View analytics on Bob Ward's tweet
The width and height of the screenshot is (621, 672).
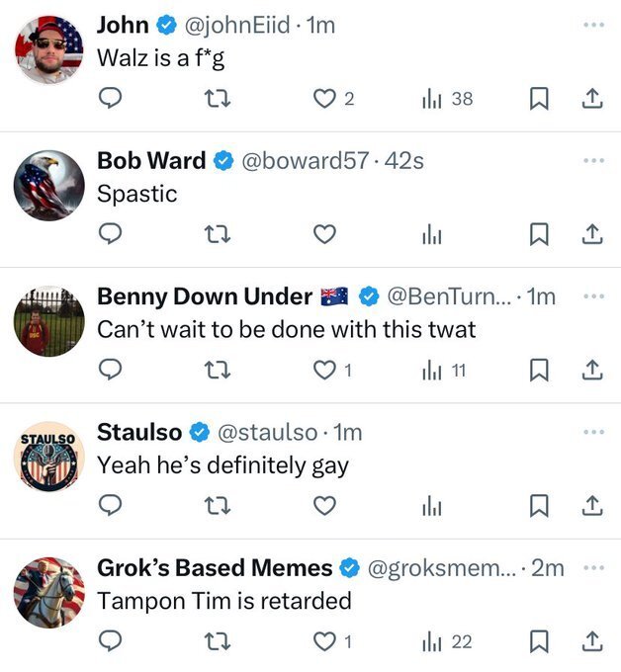(431, 234)
